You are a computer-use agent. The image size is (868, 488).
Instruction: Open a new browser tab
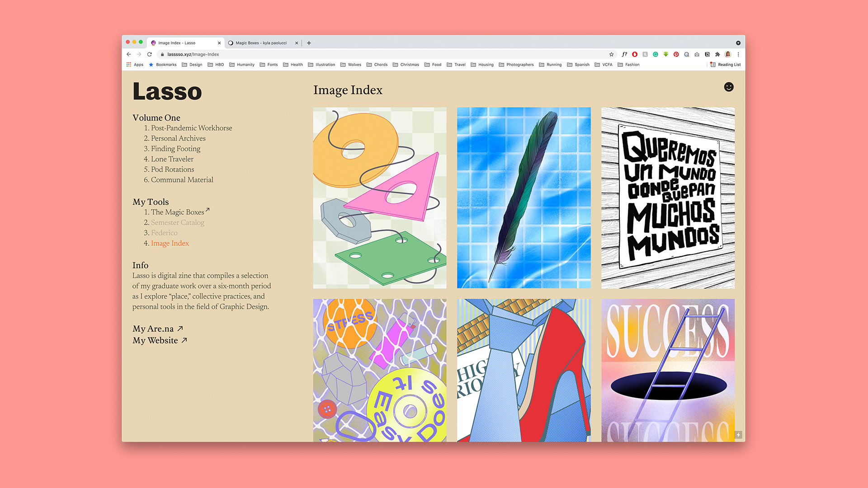coord(309,43)
